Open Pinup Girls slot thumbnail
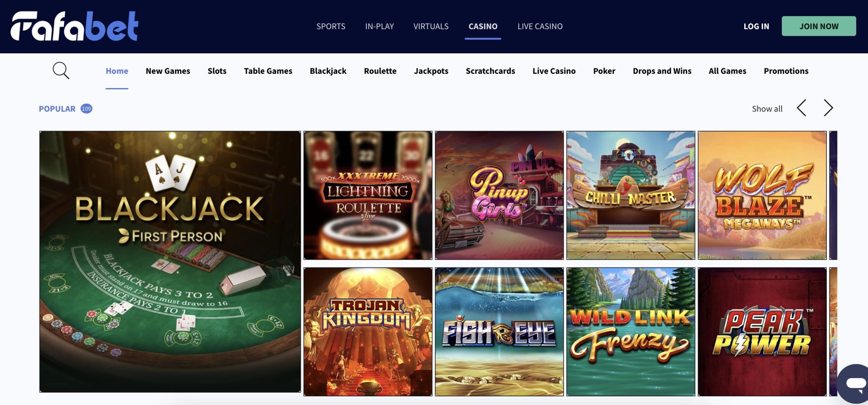This screenshot has width=868, height=405. (x=500, y=195)
